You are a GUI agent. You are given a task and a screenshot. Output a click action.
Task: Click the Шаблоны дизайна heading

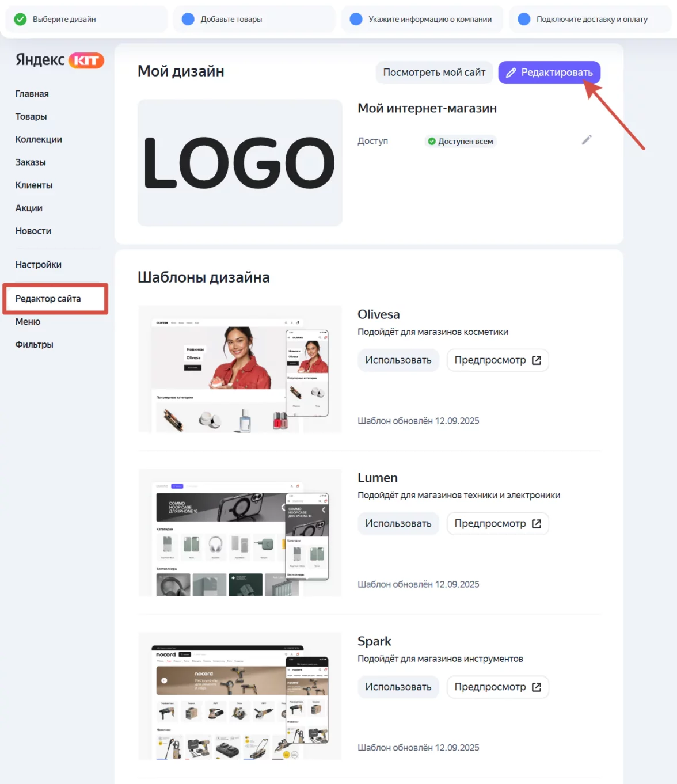click(204, 277)
